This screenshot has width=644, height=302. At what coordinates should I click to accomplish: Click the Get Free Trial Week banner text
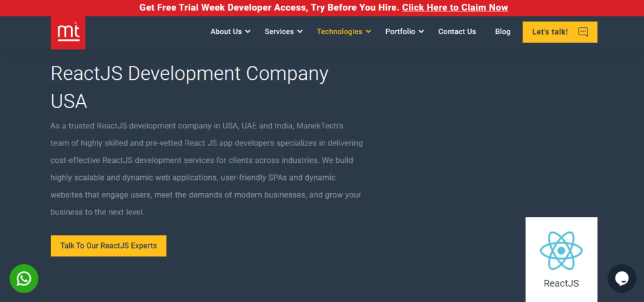[x=269, y=8]
